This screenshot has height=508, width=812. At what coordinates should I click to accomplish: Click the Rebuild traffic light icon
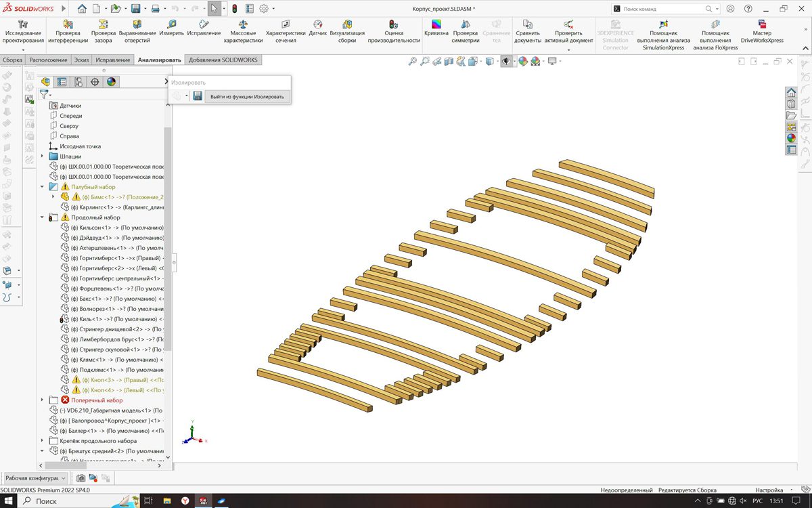tap(234, 9)
